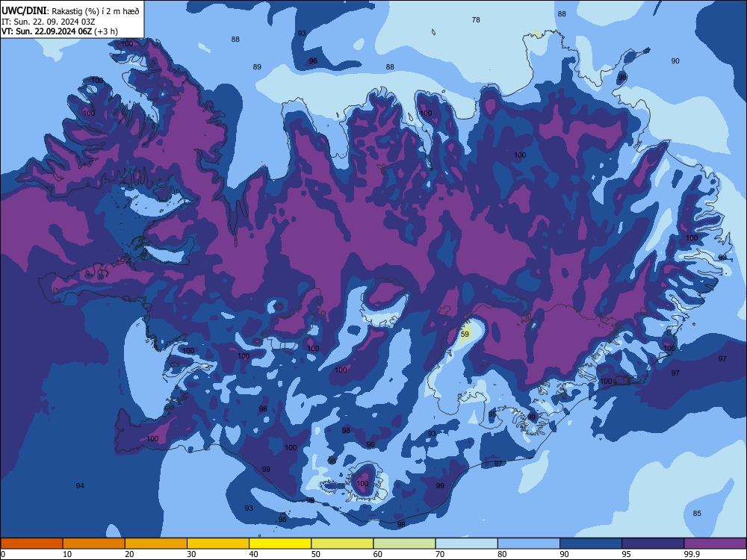Click the pale yellow 50-60 legend swatch
This screenshot has height=560, width=747.
tap(343, 544)
